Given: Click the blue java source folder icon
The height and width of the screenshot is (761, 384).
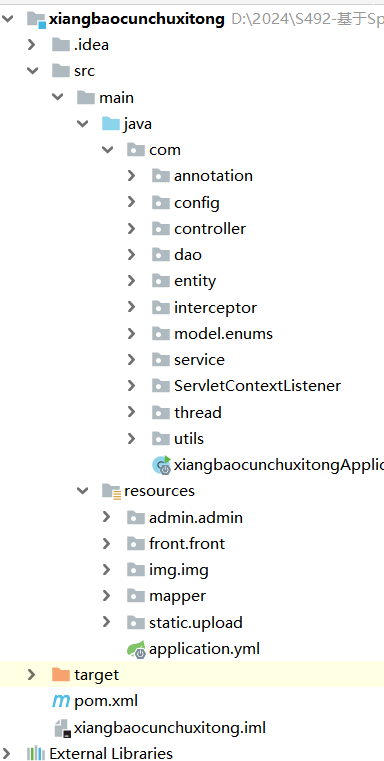Looking at the screenshot, I should coord(111,124).
